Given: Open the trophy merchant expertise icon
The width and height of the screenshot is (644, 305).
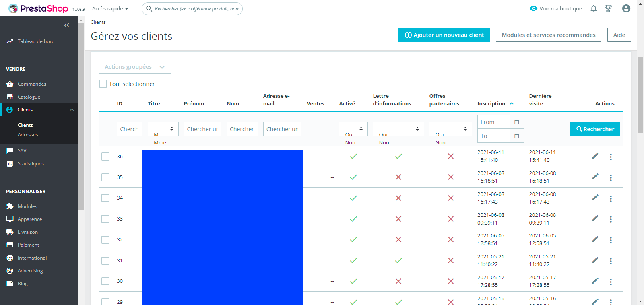Looking at the screenshot, I should 608,8.
